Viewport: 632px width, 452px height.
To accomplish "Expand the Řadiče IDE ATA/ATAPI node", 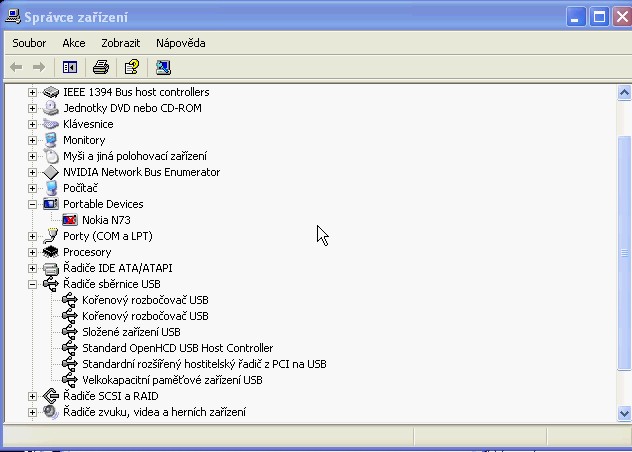I will click(x=32, y=268).
